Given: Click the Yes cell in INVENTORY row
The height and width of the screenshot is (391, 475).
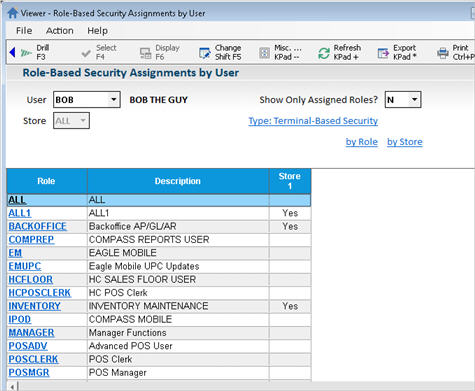Looking at the screenshot, I should point(290,306).
